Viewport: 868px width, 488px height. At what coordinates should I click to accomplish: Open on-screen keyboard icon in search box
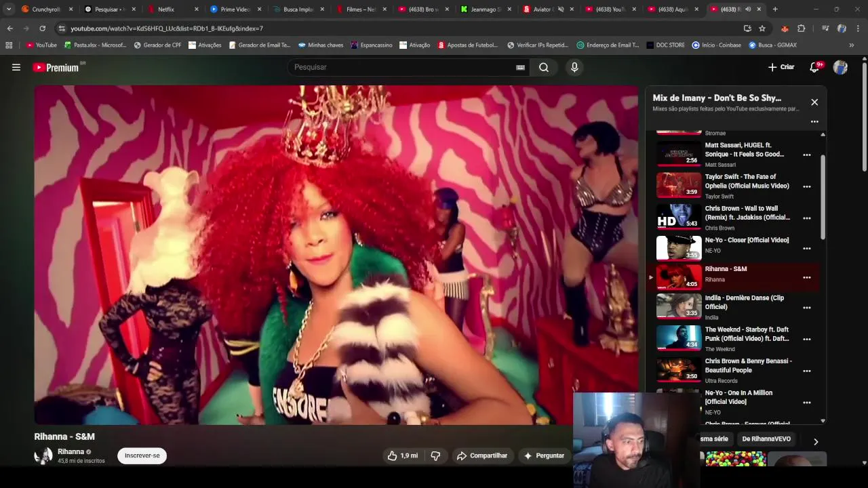520,67
